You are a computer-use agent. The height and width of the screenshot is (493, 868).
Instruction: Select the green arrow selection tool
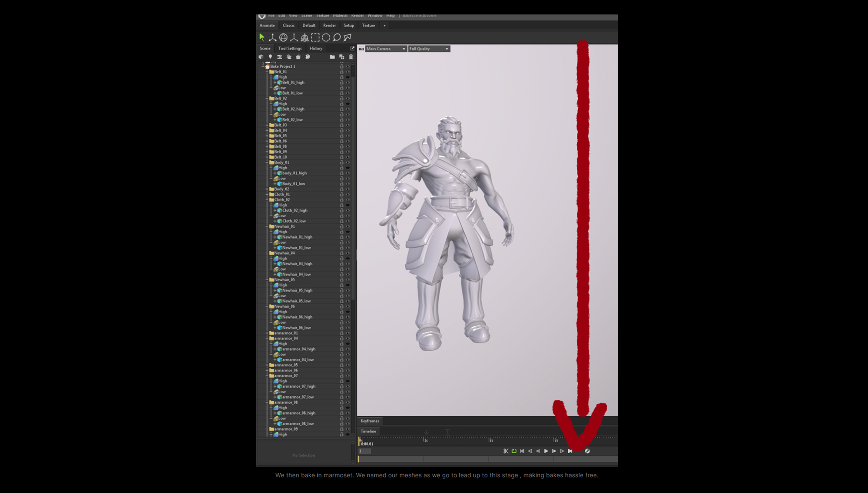[x=262, y=38]
